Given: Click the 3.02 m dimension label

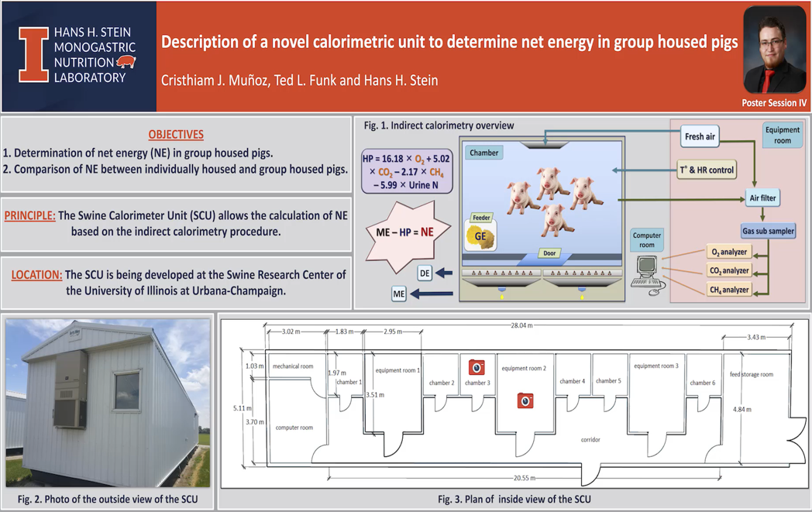Looking at the screenshot, I should click(x=291, y=332).
